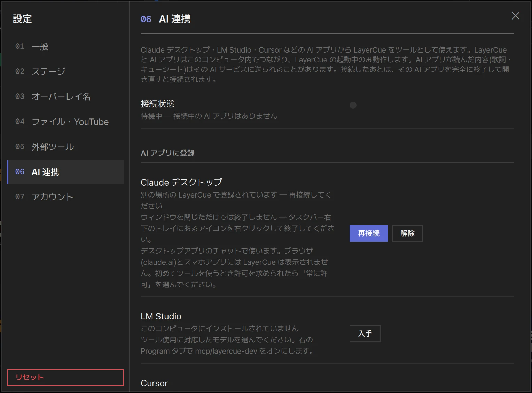This screenshot has width=532, height=393.
Task: Go to the ファイル・YouTube settings tab
Action: pyautogui.click(x=65, y=122)
